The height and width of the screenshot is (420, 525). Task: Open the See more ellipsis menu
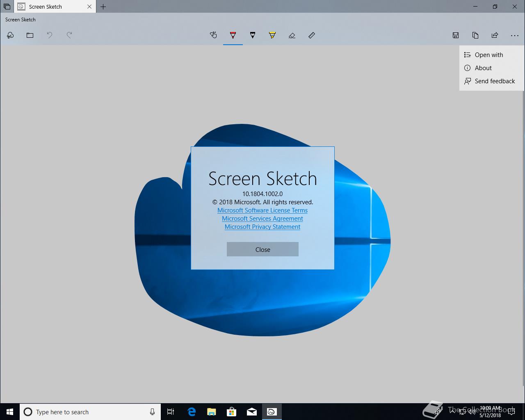pyautogui.click(x=515, y=35)
